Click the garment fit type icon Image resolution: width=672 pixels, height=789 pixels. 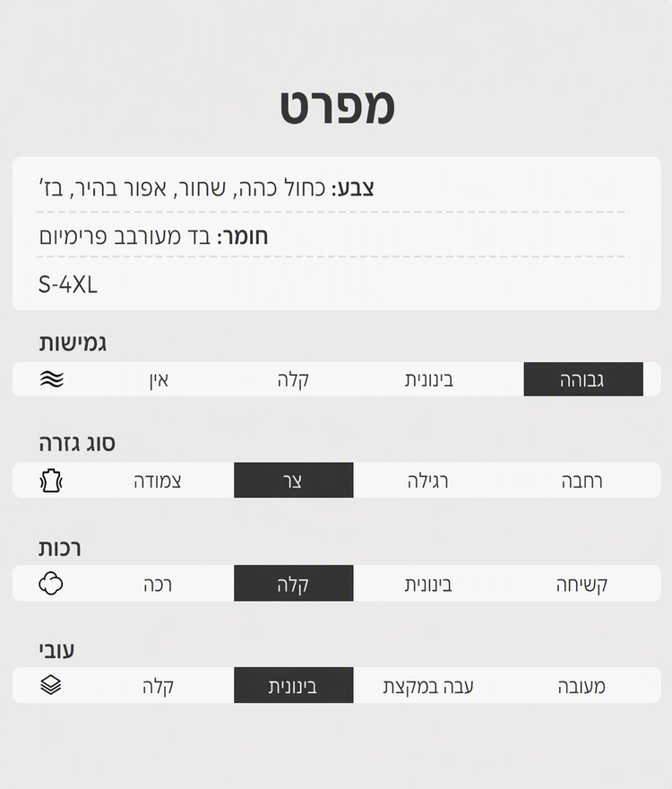[51, 481]
